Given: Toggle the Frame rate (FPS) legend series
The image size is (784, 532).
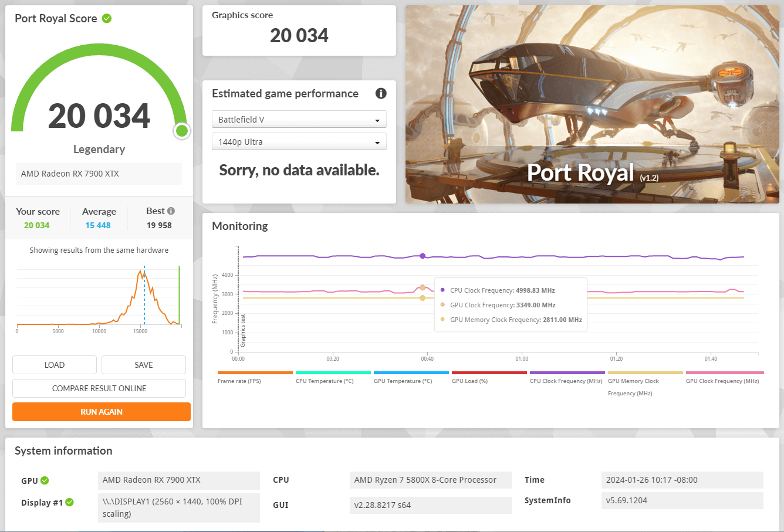Looking at the screenshot, I should click(255, 377).
